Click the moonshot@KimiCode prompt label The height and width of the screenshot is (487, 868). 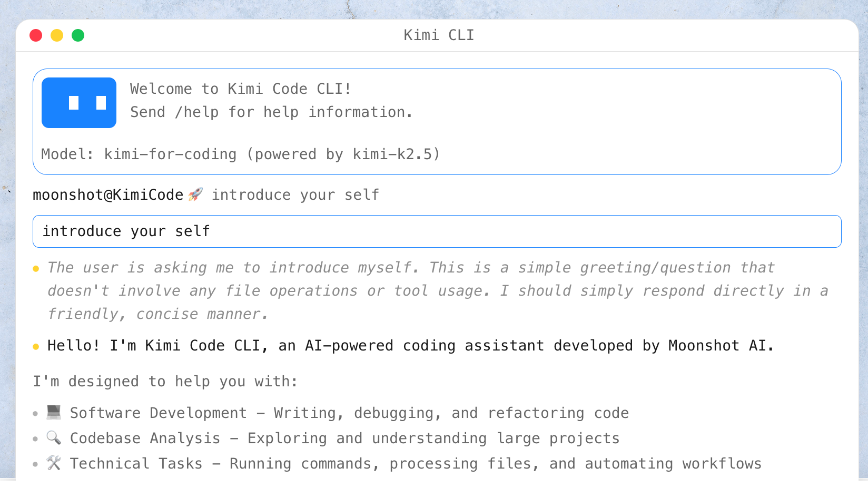[x=108, y=195]
